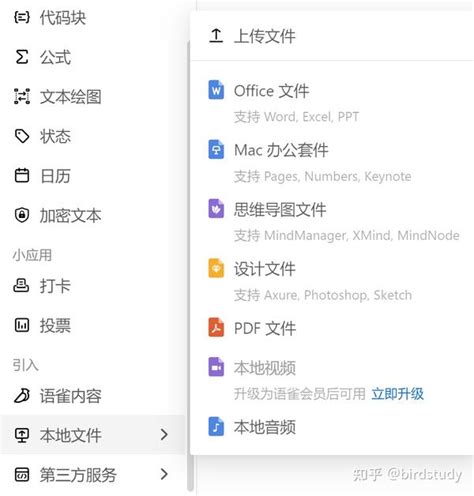Click the code block braces icon
Viewport: 474px width, 496px height.
pos(22,17)
